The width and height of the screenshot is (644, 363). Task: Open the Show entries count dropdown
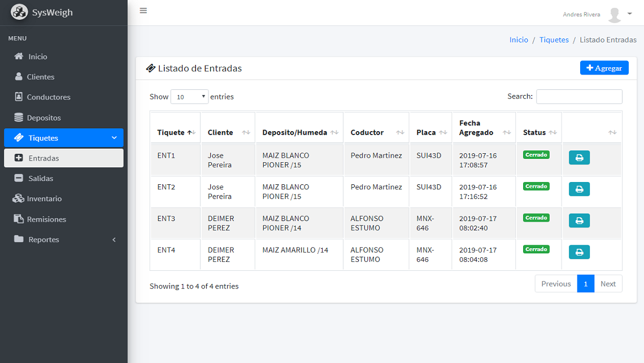[x=189, y=97]
